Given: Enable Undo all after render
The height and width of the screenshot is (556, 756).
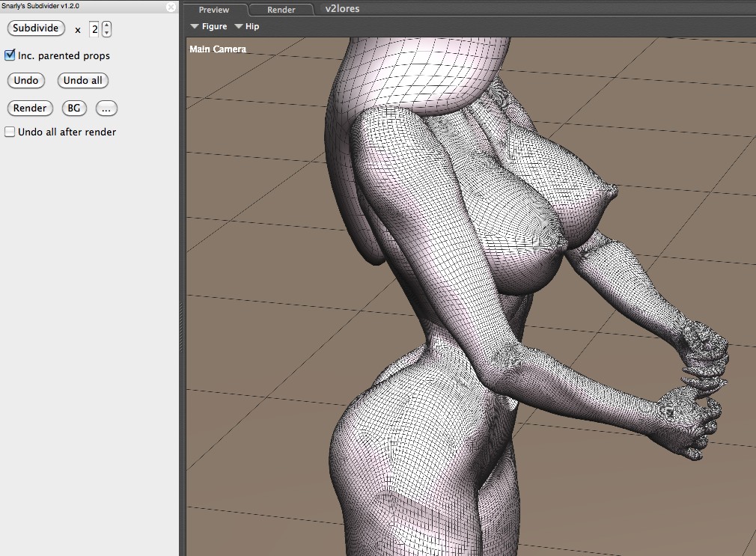Looking at the screenshot, I should click(x=10, y=132).
